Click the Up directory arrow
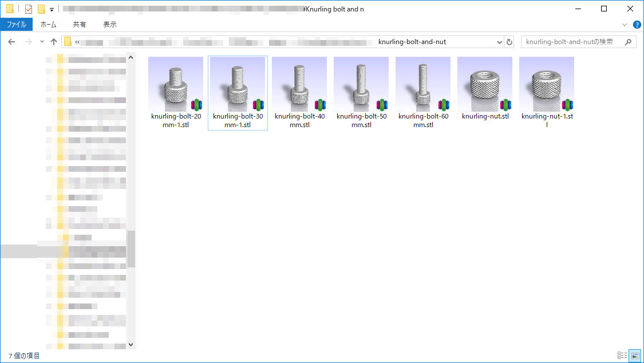 coord(54,42)
